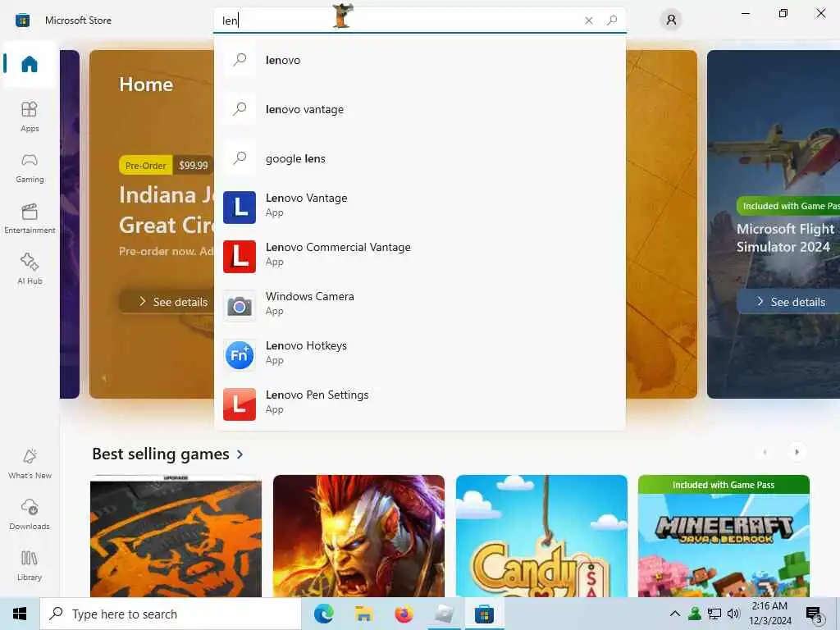Open the Candy Crush game tile
The height and width of the screenshot is (630, 840).
541,536
